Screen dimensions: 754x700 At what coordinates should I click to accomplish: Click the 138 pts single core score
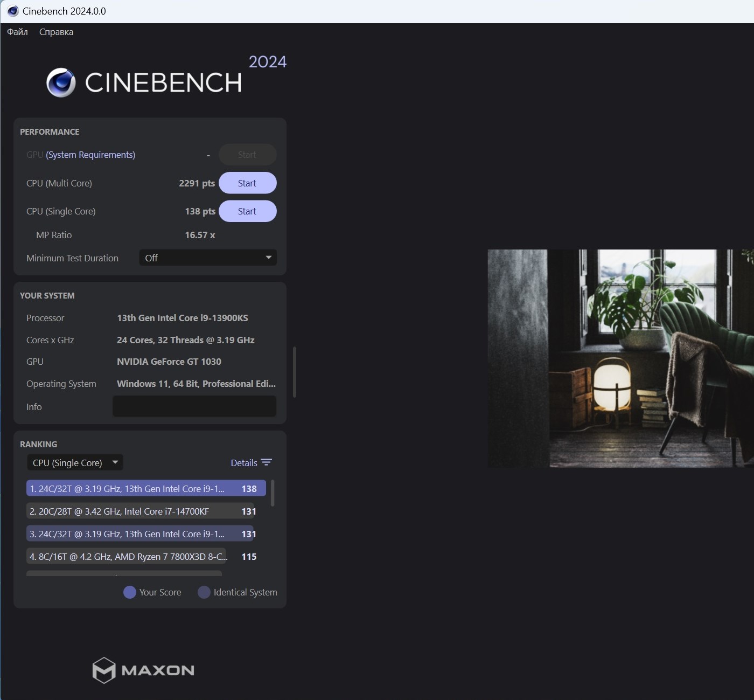click(x=200, y=211)
